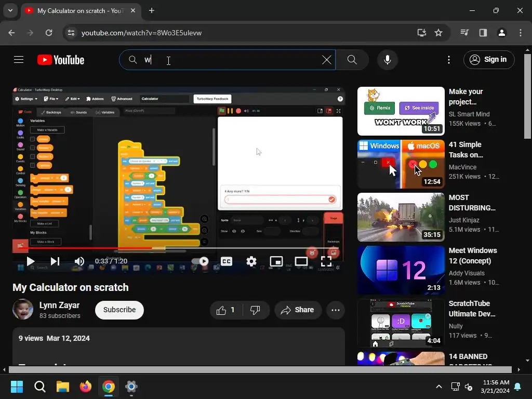Click the vertical page scrollbar

click(528, 96)
